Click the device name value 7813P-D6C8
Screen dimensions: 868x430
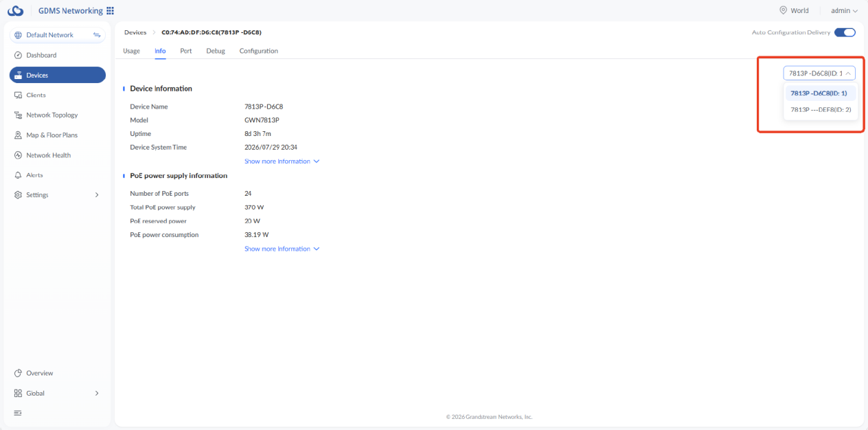point(264,106)
